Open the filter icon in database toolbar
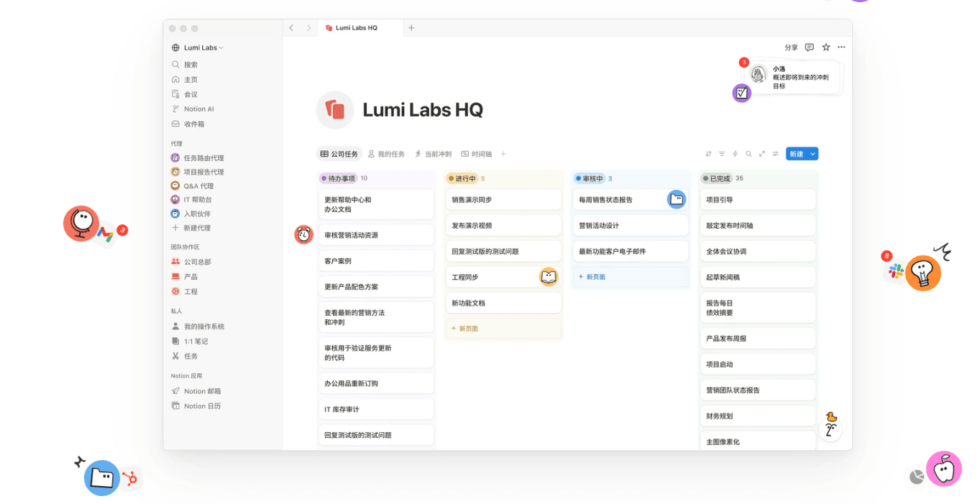The width and height of the screenshot is (980, 504). (x=722, y=154)
